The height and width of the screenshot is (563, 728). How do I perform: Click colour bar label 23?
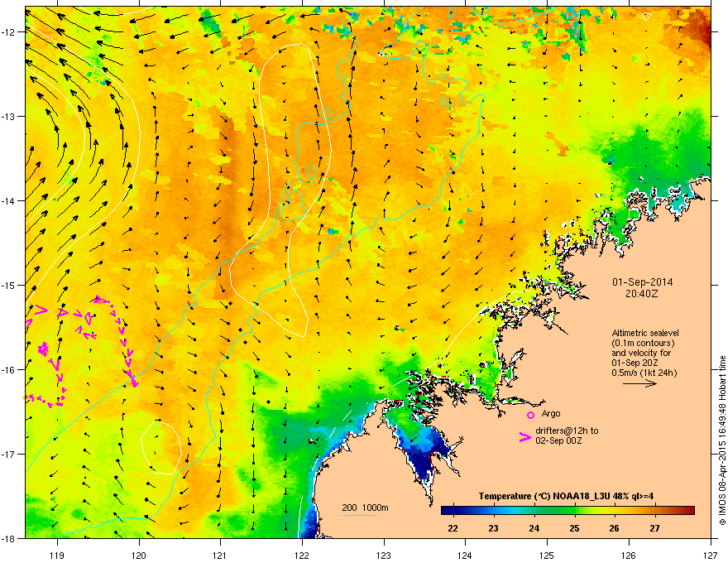[x=493, y=528]
